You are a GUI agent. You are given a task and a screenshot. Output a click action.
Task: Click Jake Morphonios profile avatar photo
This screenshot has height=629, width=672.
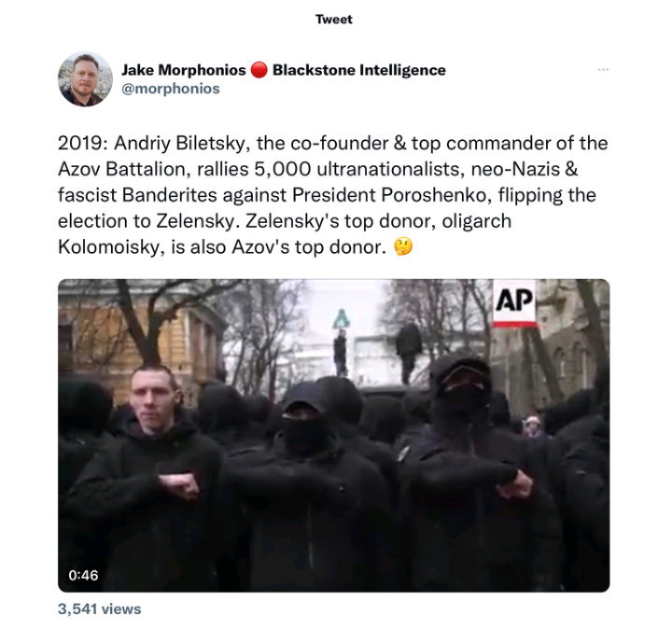coord(85,79)
